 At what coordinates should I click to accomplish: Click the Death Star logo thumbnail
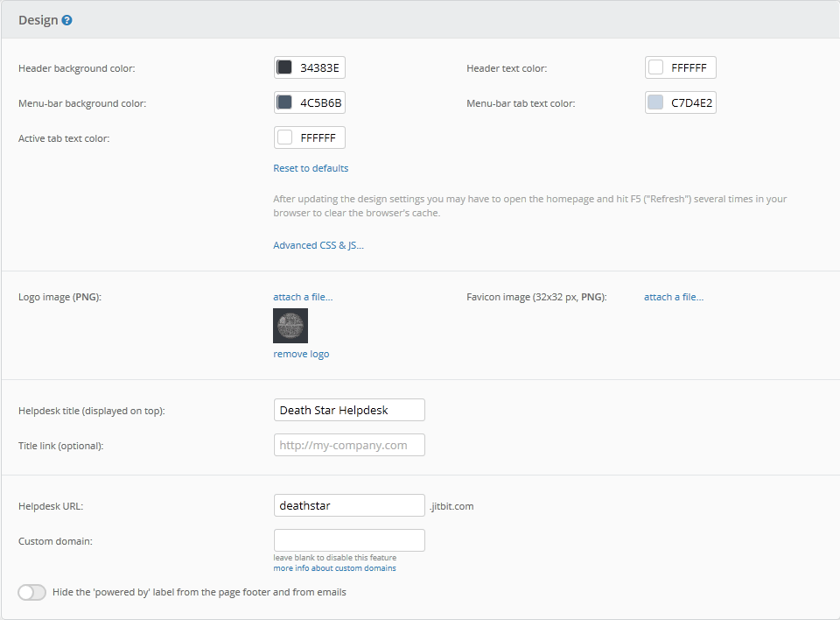click(x=290, y=325)
